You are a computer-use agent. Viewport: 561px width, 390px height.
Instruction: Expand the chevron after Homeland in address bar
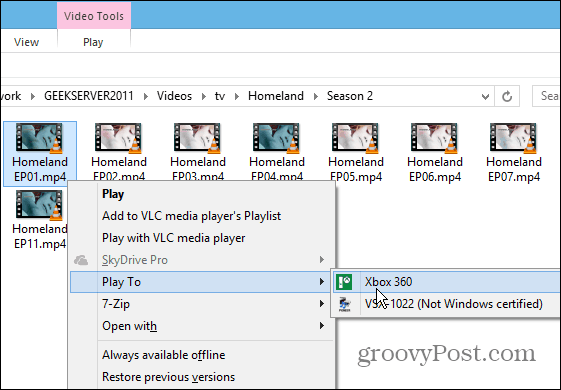pyautogui.click(x=316, y=97)
